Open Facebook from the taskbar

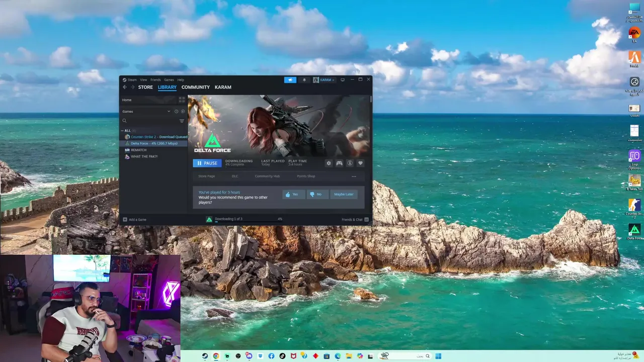271,356
